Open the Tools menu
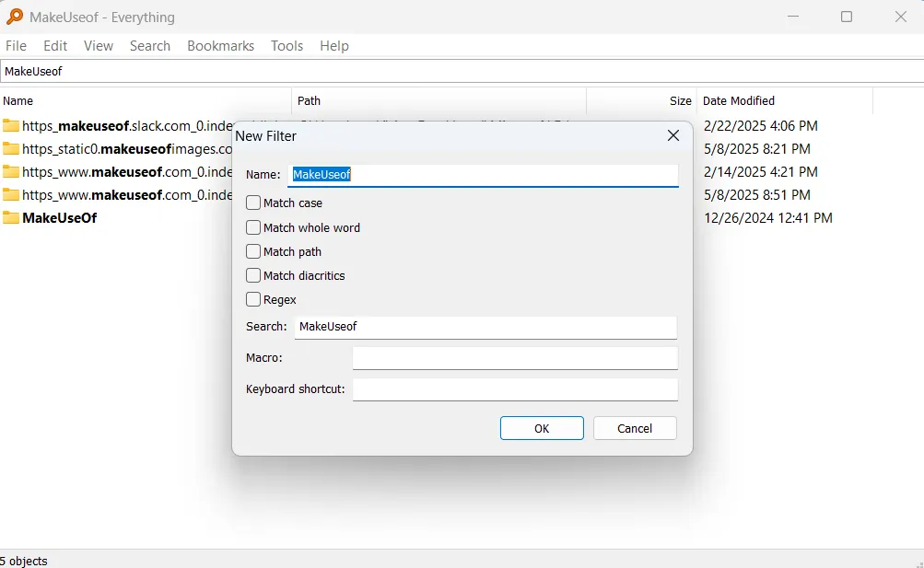 [287, 46]
